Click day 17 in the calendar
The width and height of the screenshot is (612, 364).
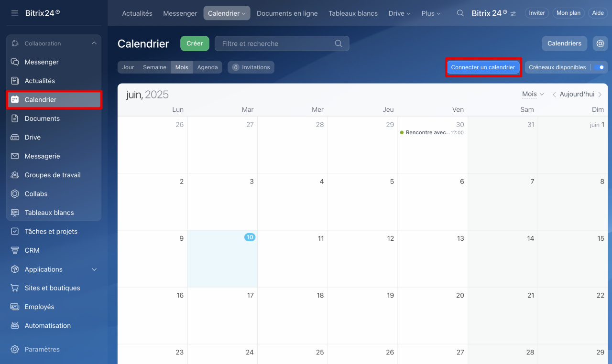(222, 315)
